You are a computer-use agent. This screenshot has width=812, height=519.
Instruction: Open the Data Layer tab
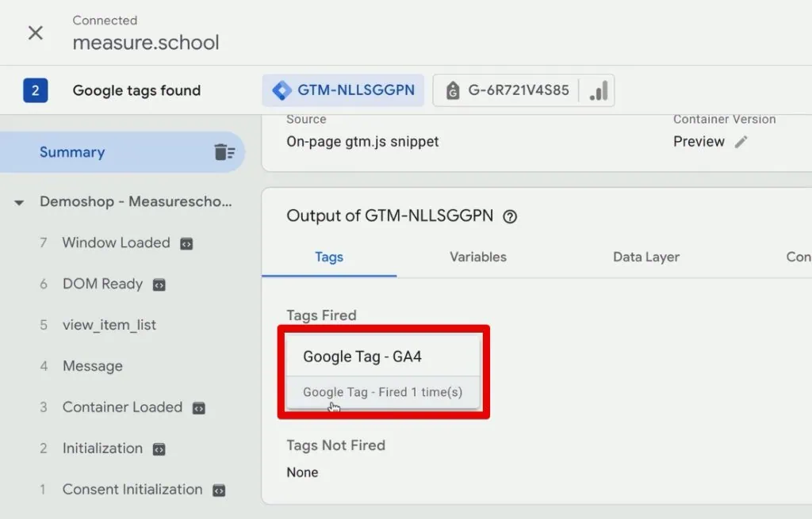[x=645, y=257]
